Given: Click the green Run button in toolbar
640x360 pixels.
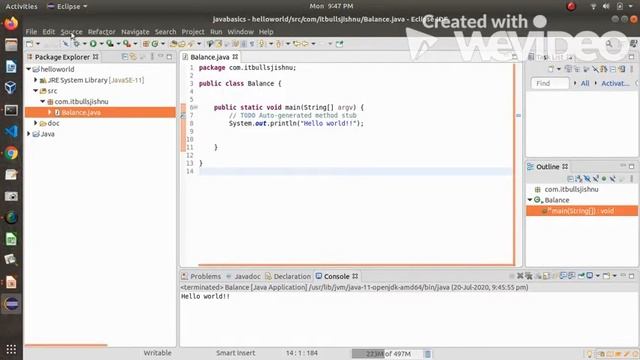Looking at the screenshot, I should (x=93, y=44).
